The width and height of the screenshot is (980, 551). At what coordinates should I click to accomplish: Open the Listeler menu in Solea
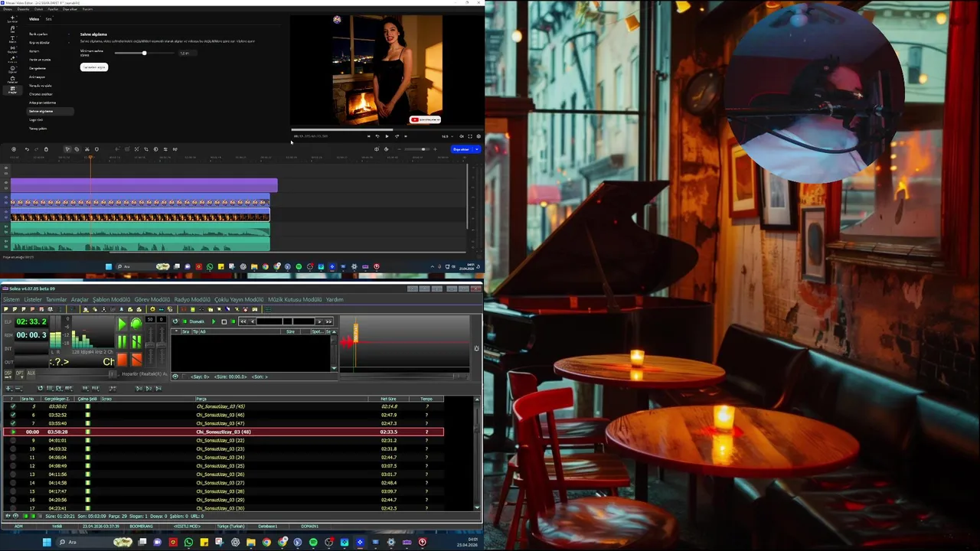tap(33, 299)
